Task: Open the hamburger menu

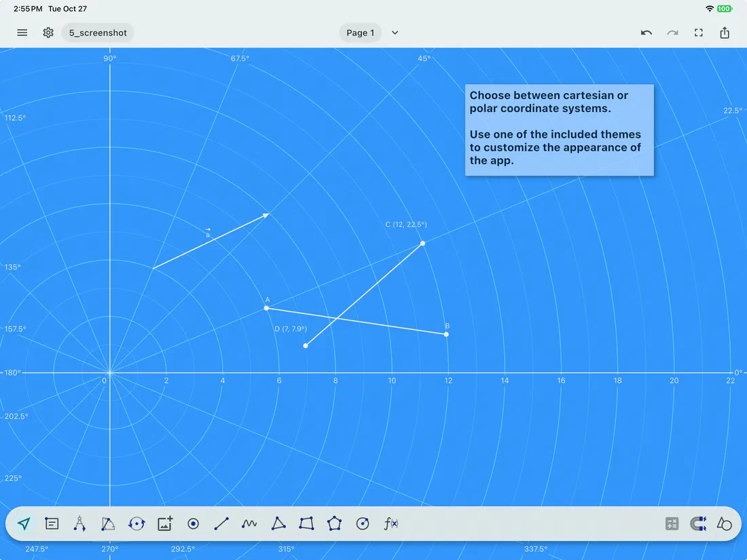Action: (x=22, y=33)
